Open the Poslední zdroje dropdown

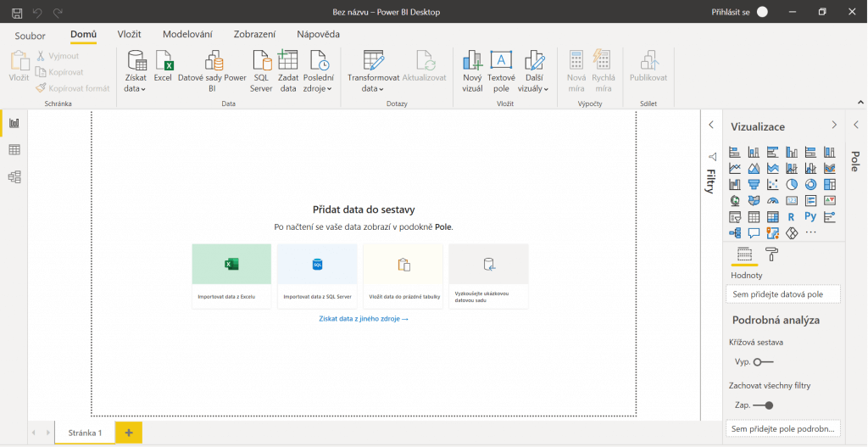(x=319, y=88)
